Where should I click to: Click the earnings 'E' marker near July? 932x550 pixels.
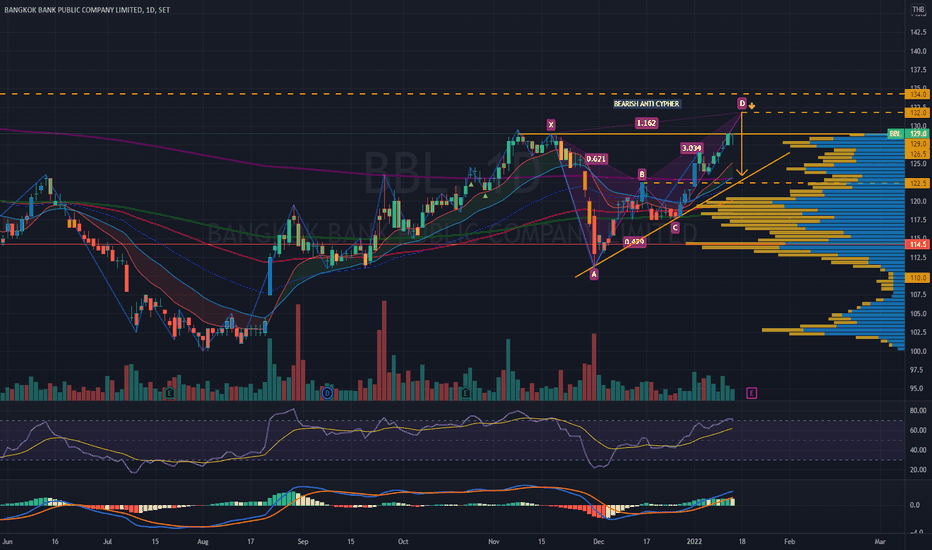(x=170, y=393)
